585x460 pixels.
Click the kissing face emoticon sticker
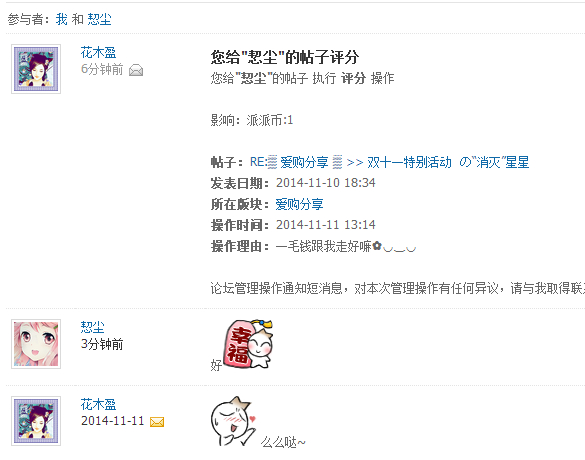[x=234, y=421]
